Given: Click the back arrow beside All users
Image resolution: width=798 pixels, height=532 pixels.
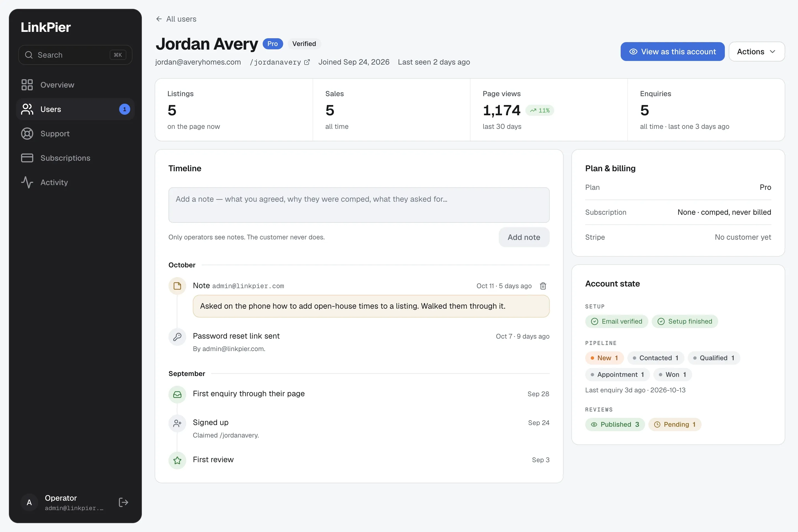Looking at the screenshot, I should (159, 19).
